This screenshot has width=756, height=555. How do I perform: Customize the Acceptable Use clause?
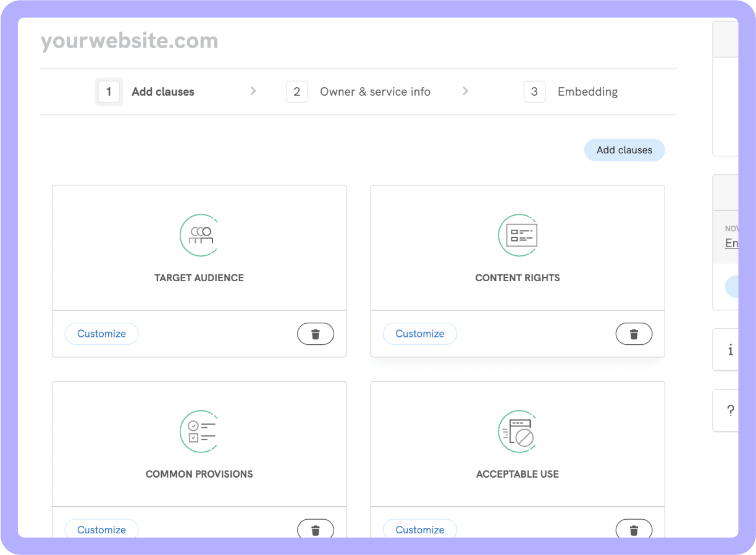tap(420, 529)
